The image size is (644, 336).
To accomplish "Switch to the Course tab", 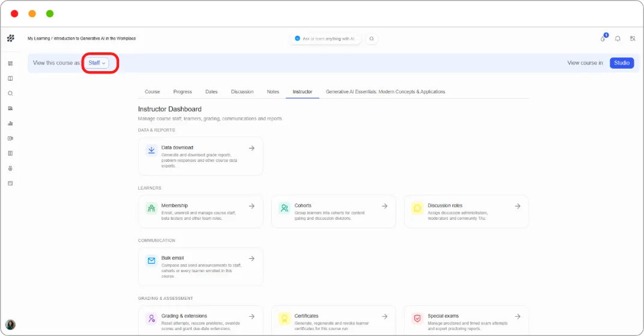I will 152,92.
